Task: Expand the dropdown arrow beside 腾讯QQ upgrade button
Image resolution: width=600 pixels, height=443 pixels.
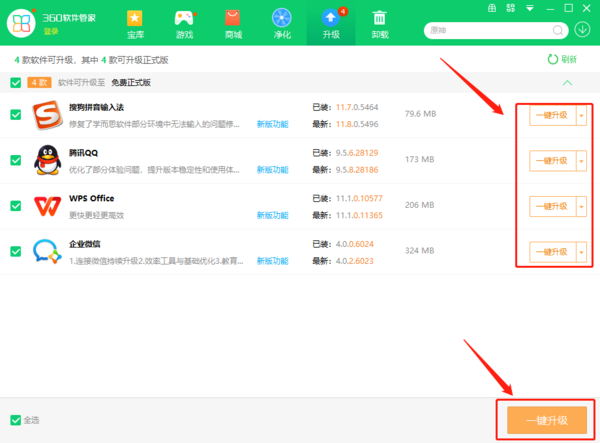Action: click(x=581, y=160)
